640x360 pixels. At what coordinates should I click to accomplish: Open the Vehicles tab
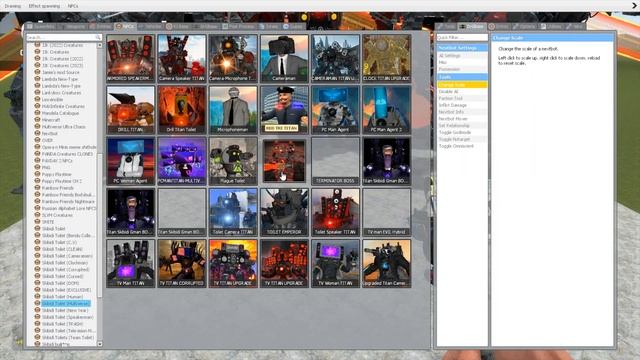[x=150, y=26]
